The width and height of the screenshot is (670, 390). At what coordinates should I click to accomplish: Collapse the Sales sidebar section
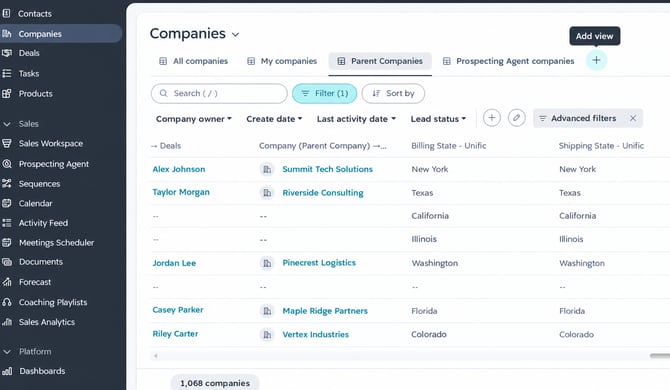[6, 124]
